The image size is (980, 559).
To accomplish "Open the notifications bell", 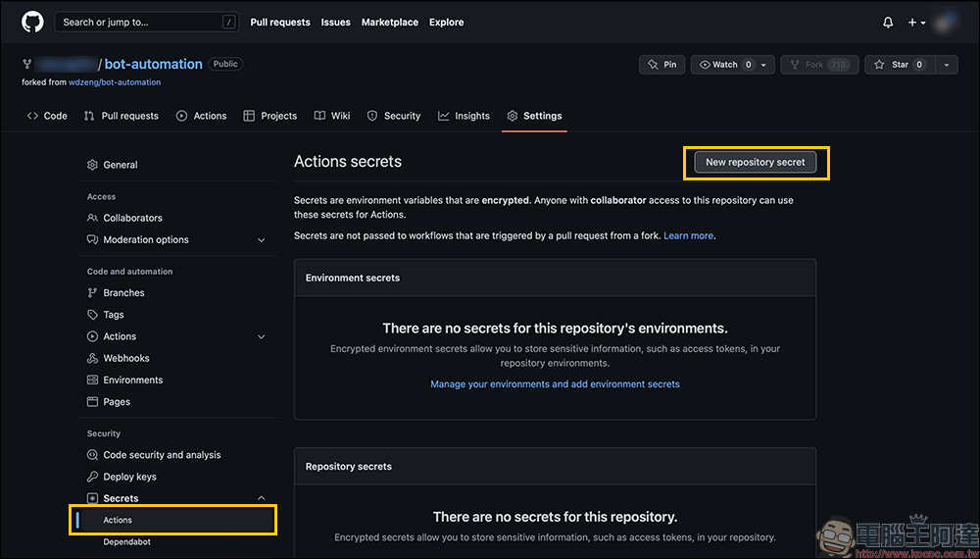I will click(x=888, y=22).
